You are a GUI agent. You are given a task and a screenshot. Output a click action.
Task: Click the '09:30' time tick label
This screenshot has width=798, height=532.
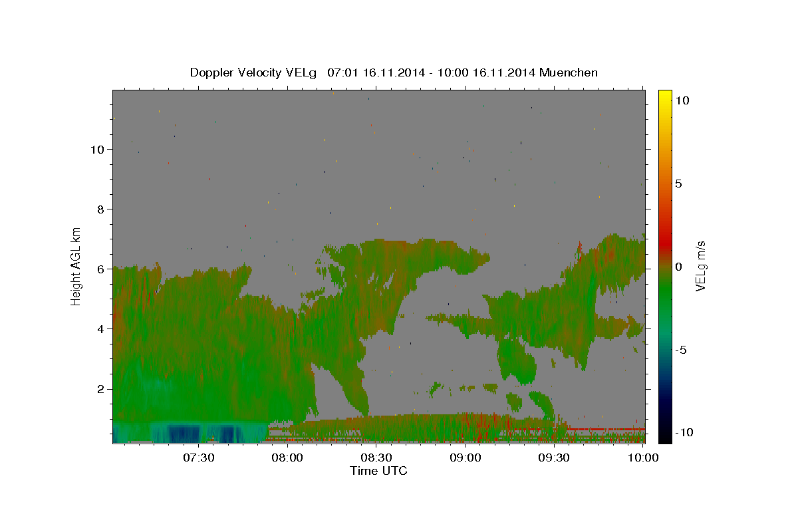pyautogui.click(x=555, y=458)
